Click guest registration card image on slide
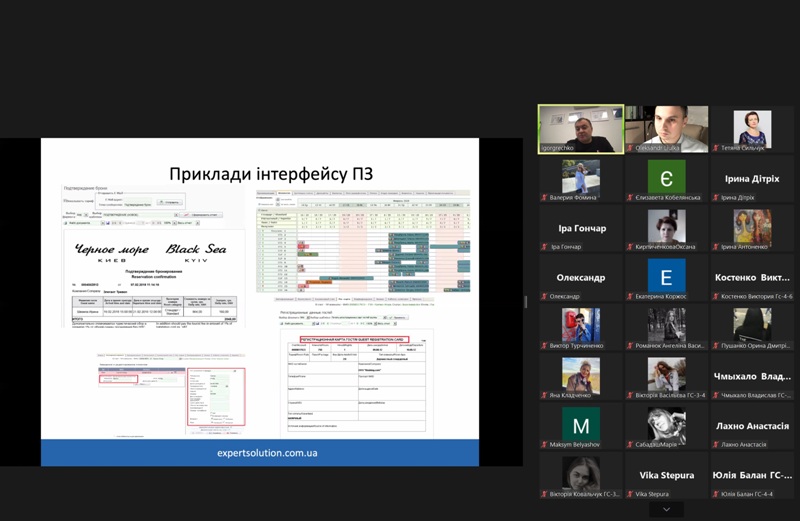 pyautogui.click(x=357, y=385)
